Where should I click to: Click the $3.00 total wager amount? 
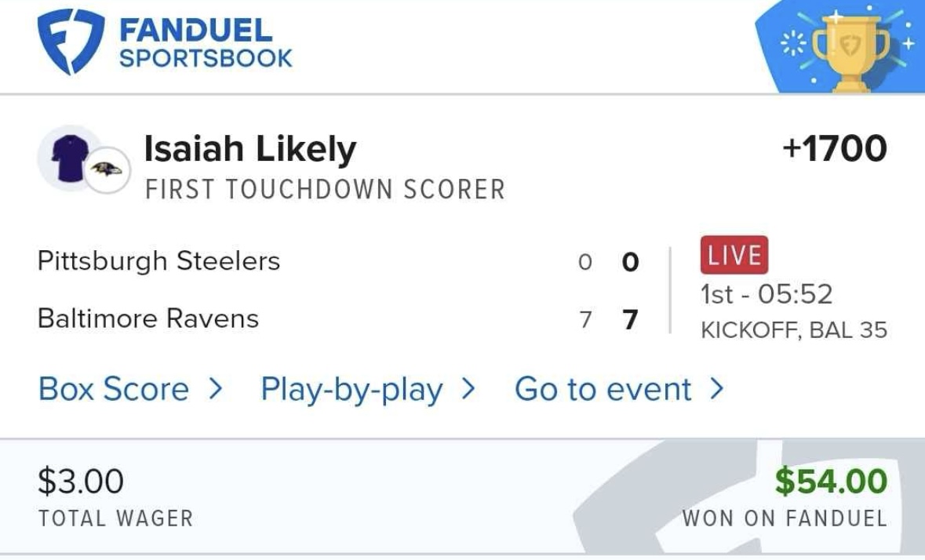click(81, 481)
